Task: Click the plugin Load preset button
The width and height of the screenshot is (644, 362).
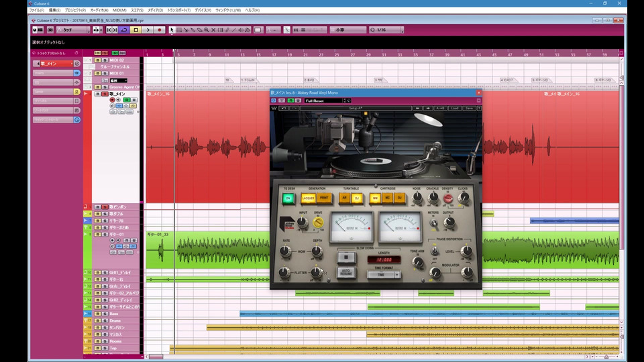Action: pyautogui.click(x=455, y=109)
